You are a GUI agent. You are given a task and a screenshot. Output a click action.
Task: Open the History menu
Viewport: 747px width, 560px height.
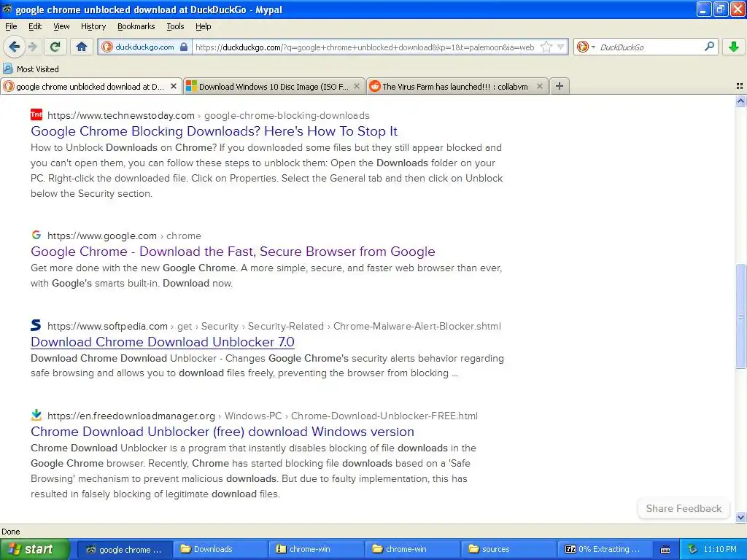tap(93, 26)
